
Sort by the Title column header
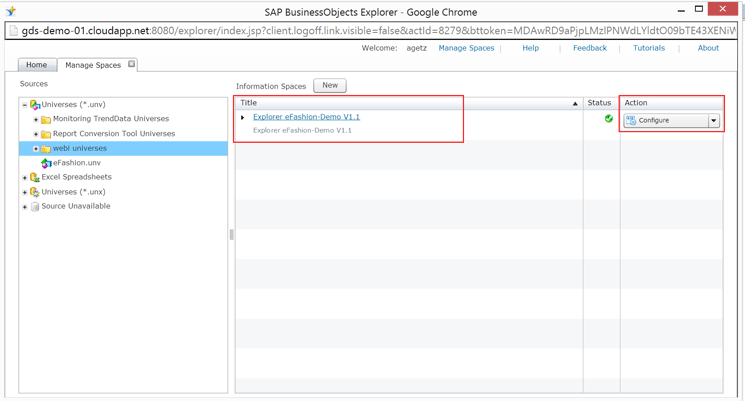409,103
